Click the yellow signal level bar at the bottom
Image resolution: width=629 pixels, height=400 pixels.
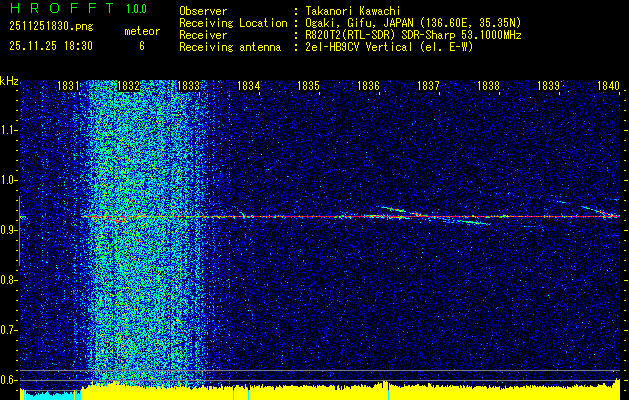pos(351,392)
